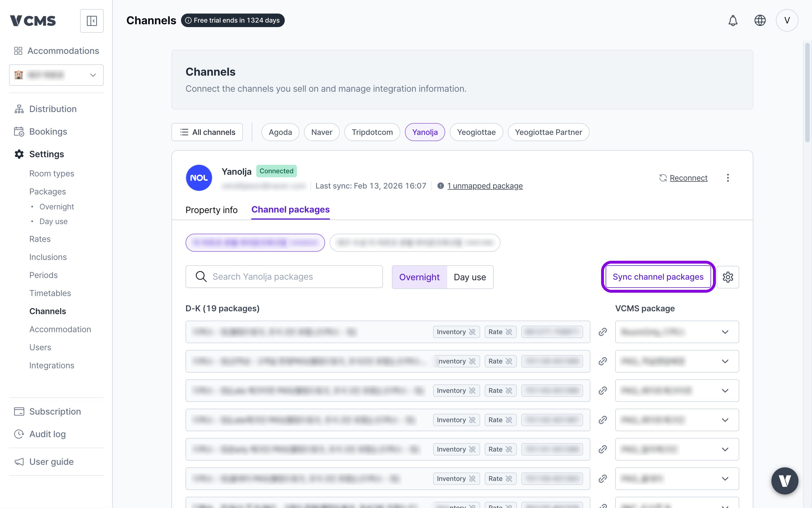
Task: Toggle Rate sync on the fourth package row
Action: pos(500,420)
